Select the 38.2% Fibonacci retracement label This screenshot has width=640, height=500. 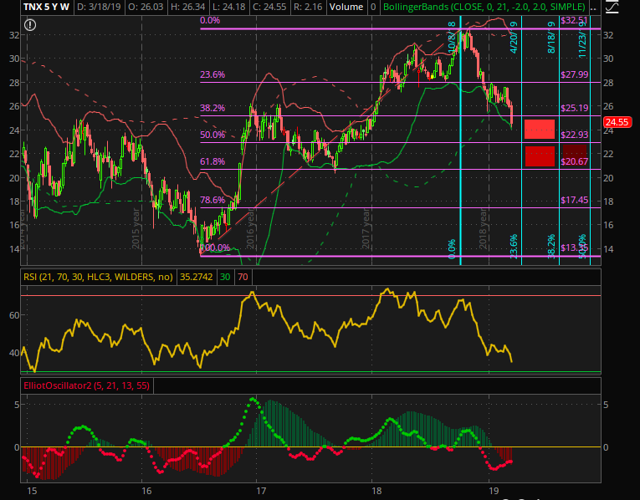click(x=212, y=108)
